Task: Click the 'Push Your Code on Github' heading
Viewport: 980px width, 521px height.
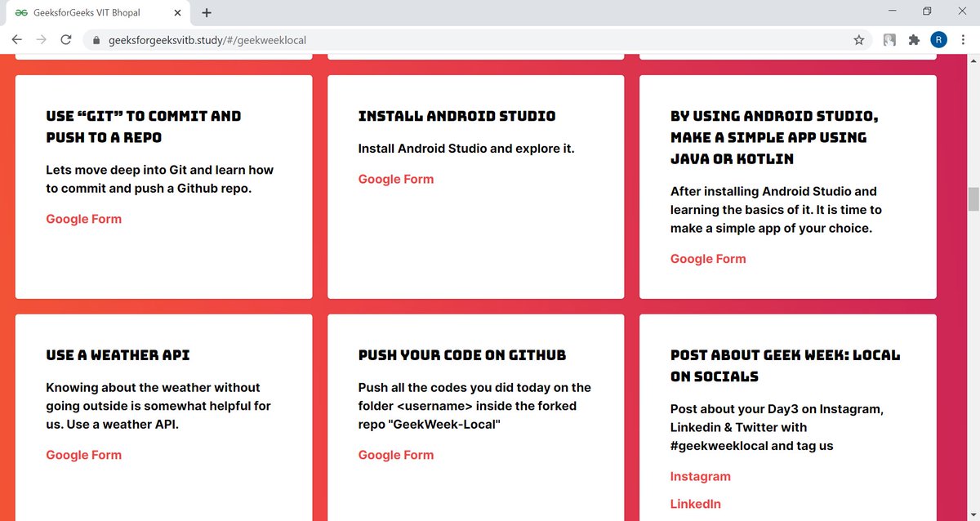Action: tap(462, 355)
